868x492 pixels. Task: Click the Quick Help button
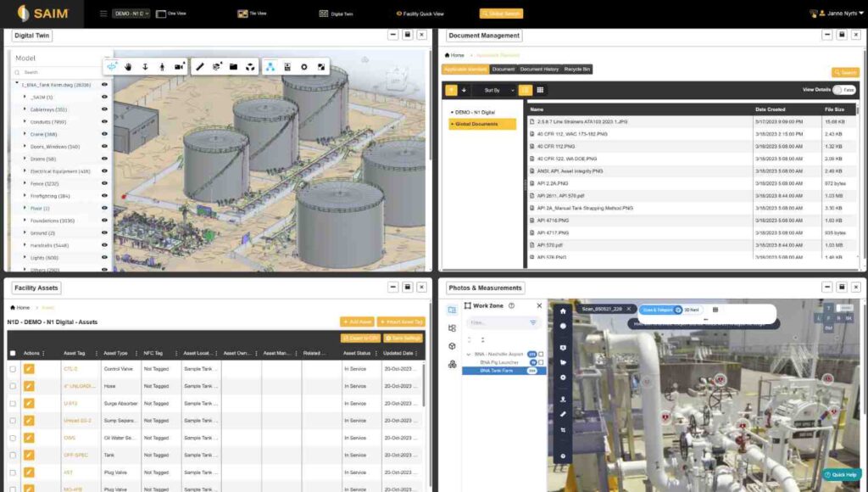(841, 474)
